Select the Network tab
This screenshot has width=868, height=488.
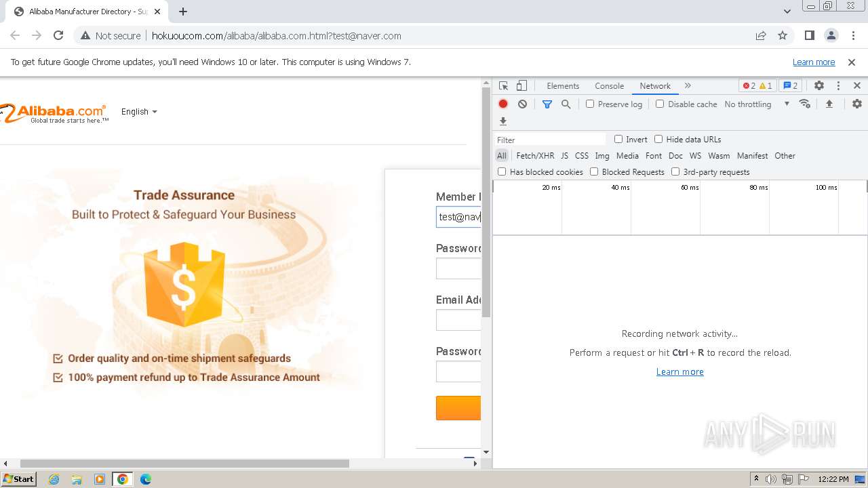coord(655,86)
